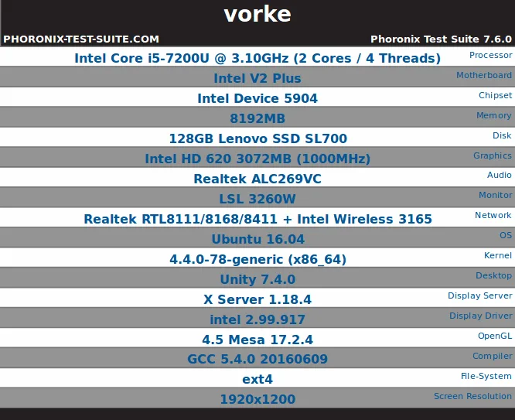Click the 'vorke' system title
This screenshot has width=515, height=420.
257,14
